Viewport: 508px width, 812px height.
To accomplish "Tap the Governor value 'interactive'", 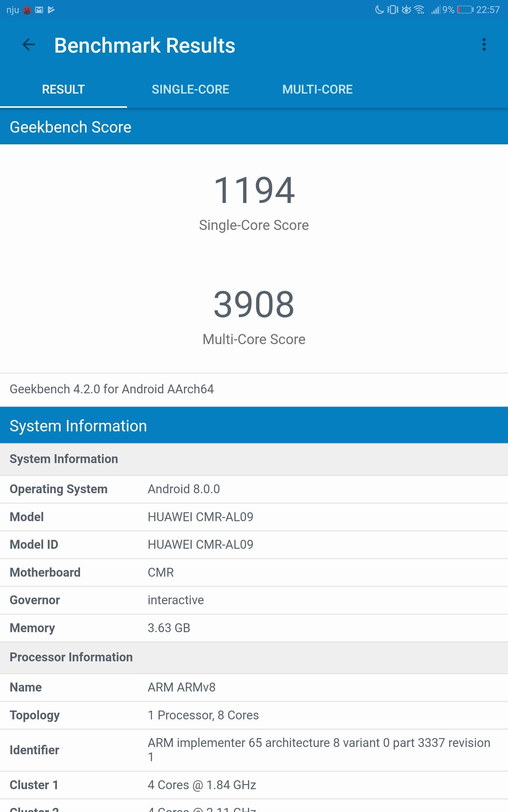I will tap(176, 600).
